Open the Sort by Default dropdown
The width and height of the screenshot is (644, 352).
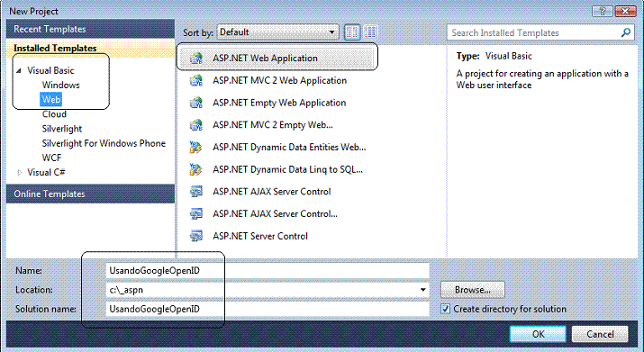point(277,32)
